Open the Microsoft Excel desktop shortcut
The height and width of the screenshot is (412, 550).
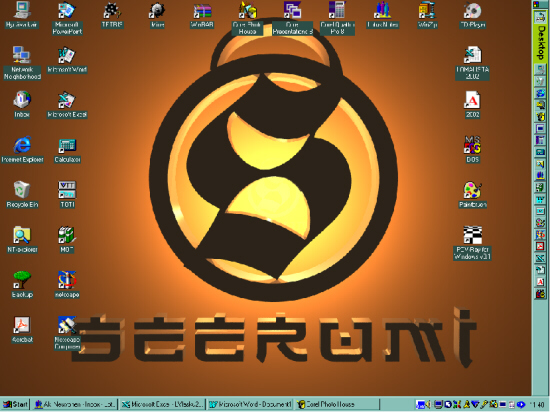(x=67, y=104)
